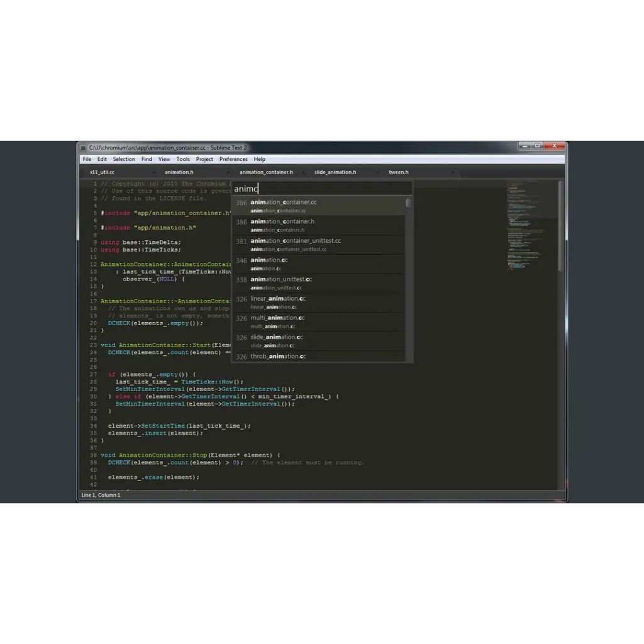This screenshot has height=644, width=644.
Task: Close the animation.h tab
Action: coord(227,172)
